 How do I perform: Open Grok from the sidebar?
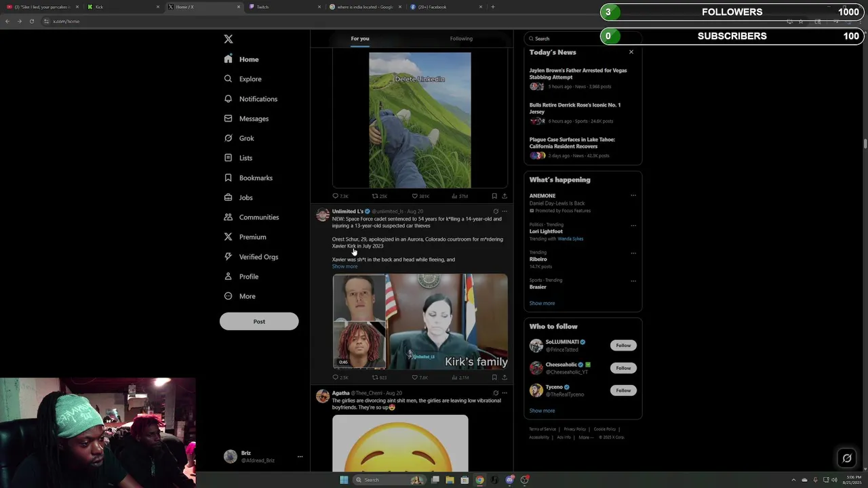tap(239, 138)
